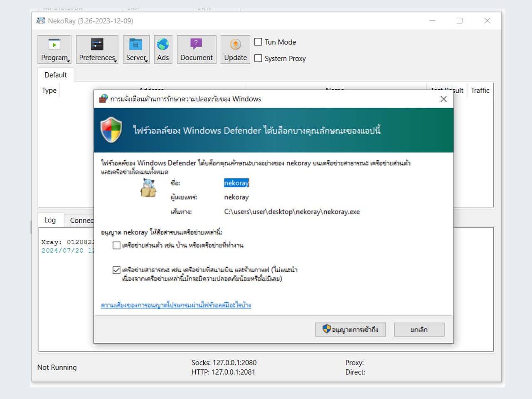Image resolution: width=532 pixels, height=399 pixels.
Task: Click the nekoray.exe path text
Action: (x=292, y=212)
